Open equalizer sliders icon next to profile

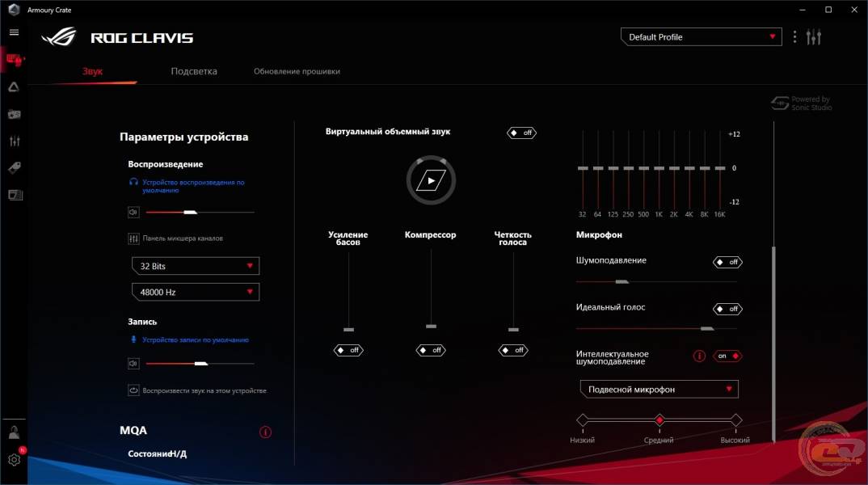click(x=814, y=37)
